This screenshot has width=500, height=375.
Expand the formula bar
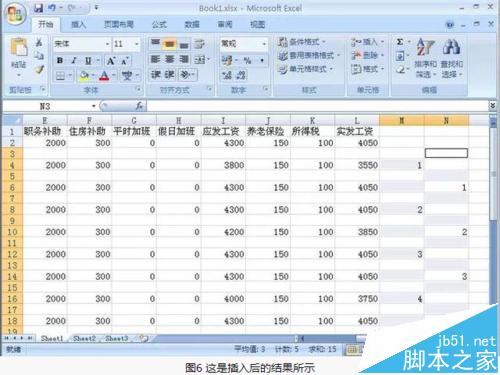point(492,106)
